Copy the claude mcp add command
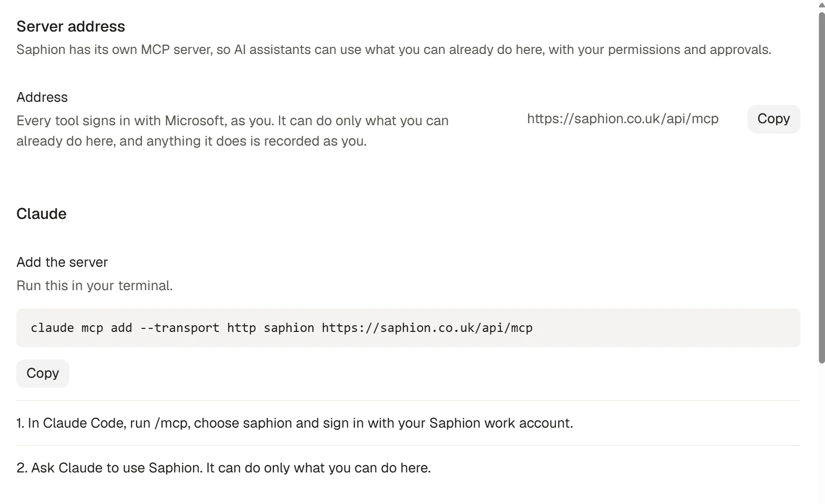Viewport: 825px width, 504px height. click(43, 374)
